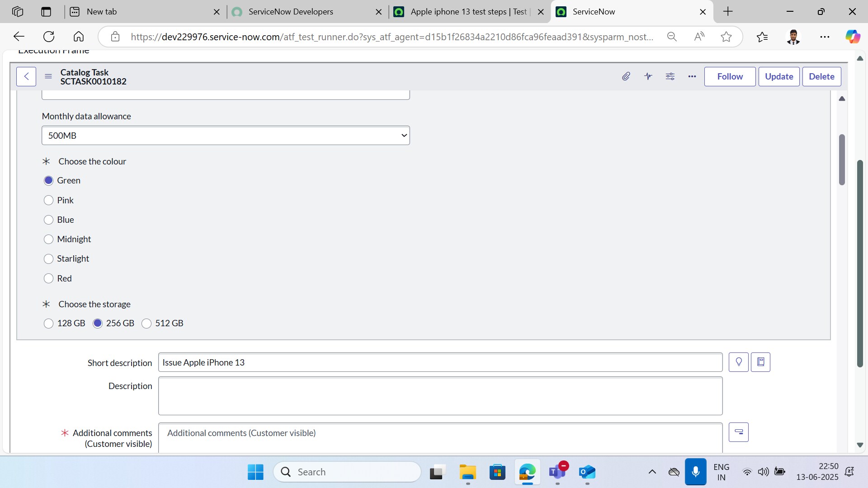Open the Monthly data allowance dropdown
The height and width of the screenshot is (488, 868).
click(226, 136)
